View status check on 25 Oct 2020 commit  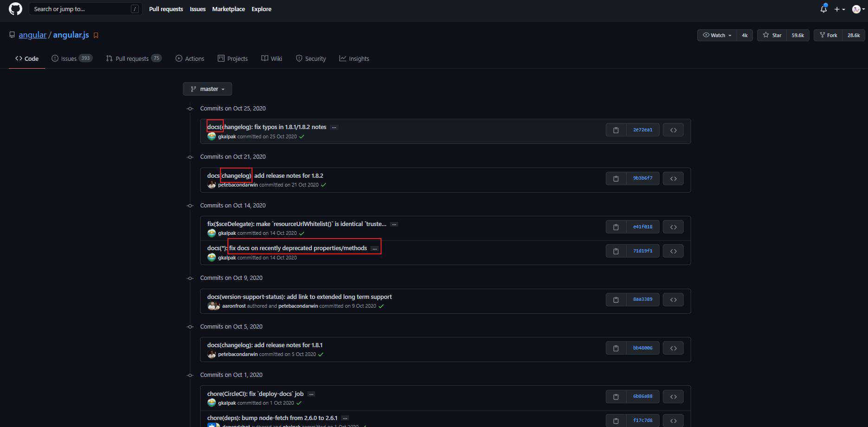(x=302, y=136)
